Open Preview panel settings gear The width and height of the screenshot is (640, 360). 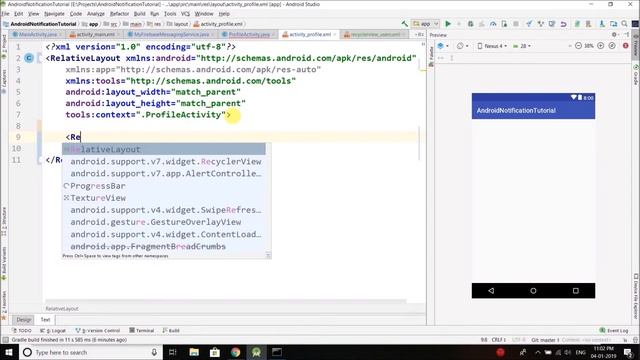(x=614, y=35)
